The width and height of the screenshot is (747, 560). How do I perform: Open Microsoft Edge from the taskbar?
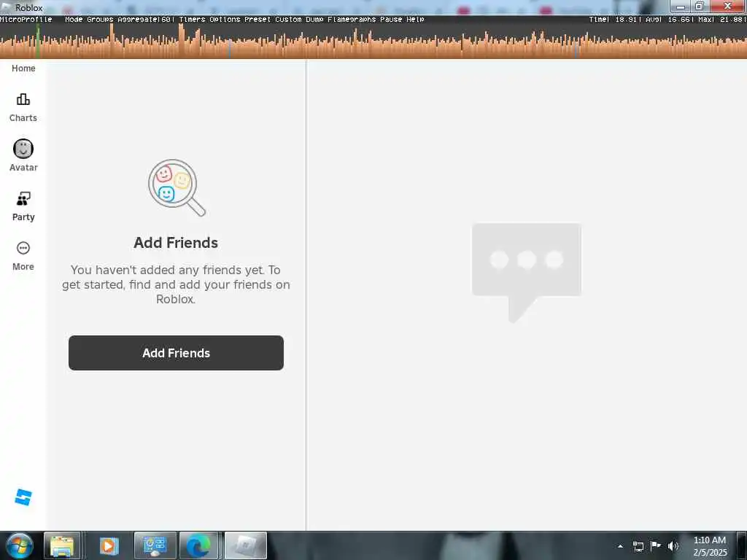click(x=198, y=545)
